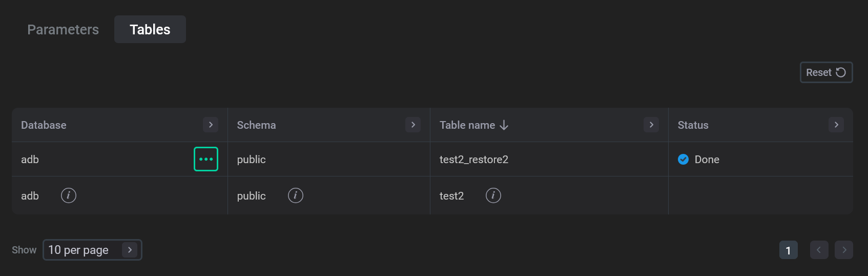Viewport: 868px width, 276px height.
Task: Expand the Table name column chevron
Action: pos(651,125)
